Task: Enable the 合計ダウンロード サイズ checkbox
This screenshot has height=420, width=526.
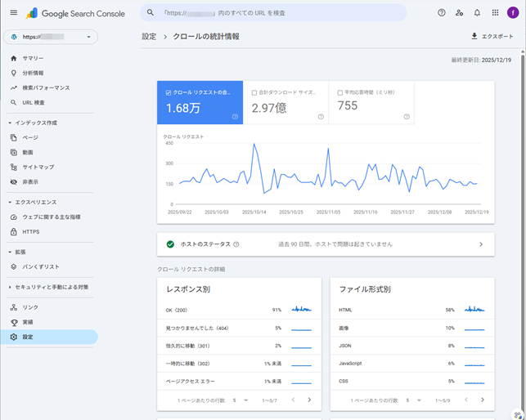Action: tap(254, 92)
